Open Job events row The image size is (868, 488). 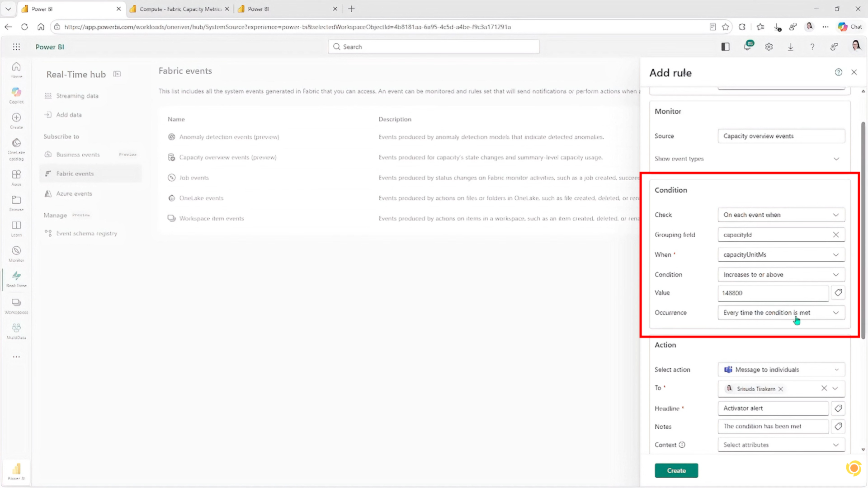(194, 178)
